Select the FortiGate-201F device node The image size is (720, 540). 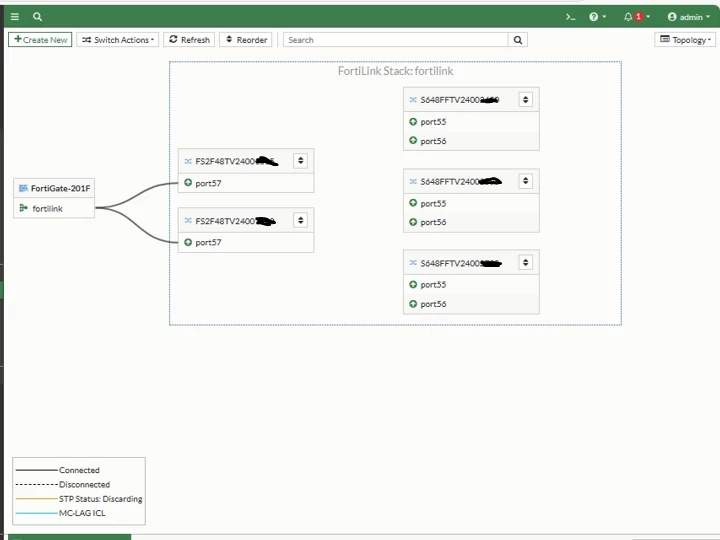54,188
